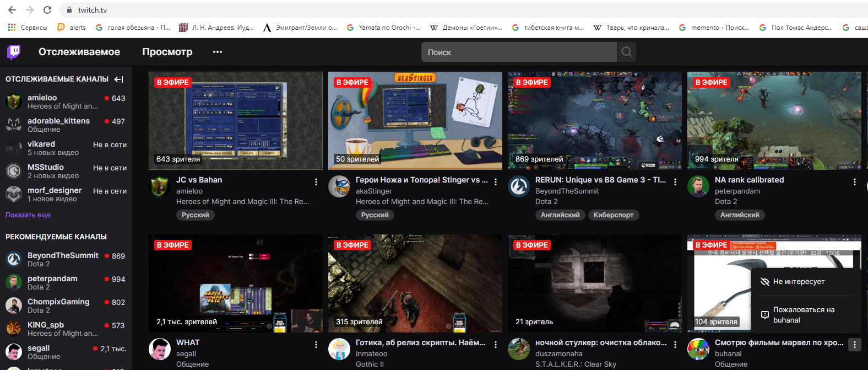Select Не интересует in context menu

coord(799,282)
